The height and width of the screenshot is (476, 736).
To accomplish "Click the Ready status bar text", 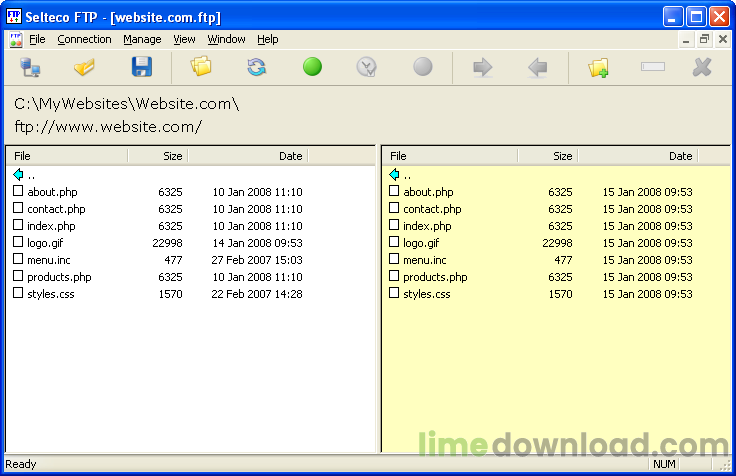I will point(21,464).
